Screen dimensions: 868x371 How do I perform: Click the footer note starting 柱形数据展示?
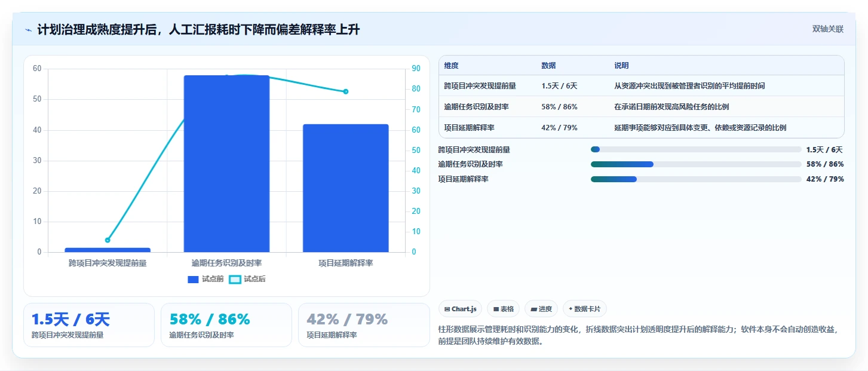tap(637, 336)
